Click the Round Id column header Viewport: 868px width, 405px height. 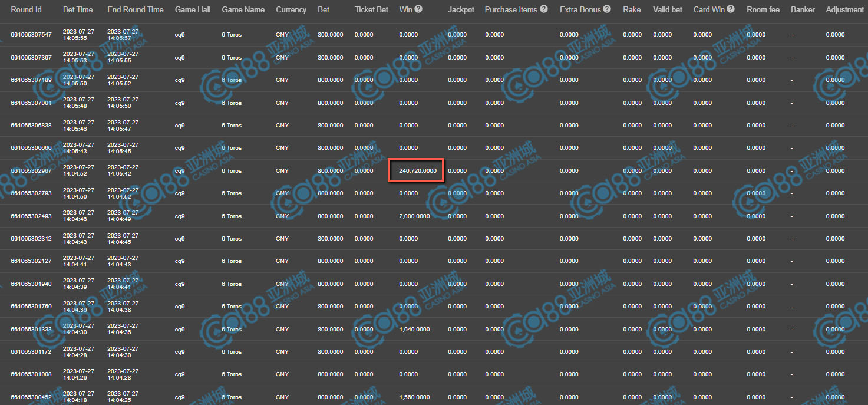point(27,9)
